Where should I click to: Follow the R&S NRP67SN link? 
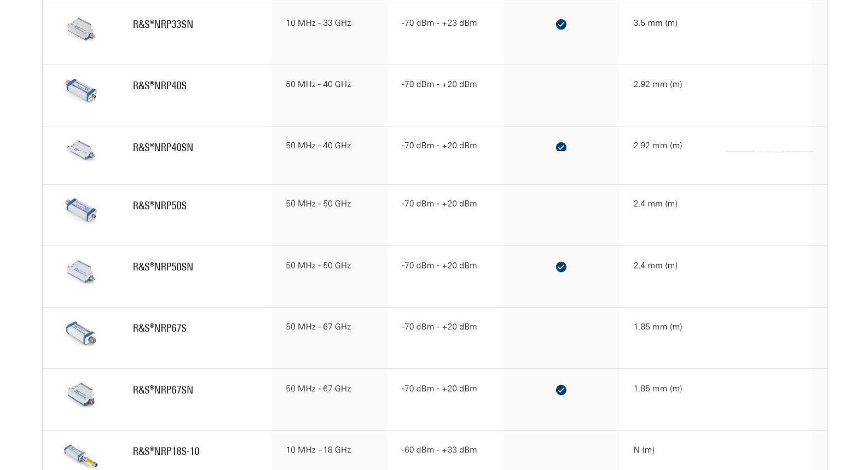point(163,390)
